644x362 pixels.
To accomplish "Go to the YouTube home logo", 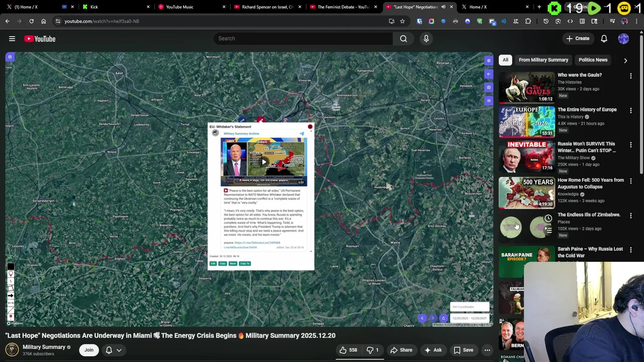I will tap(40, 39).
